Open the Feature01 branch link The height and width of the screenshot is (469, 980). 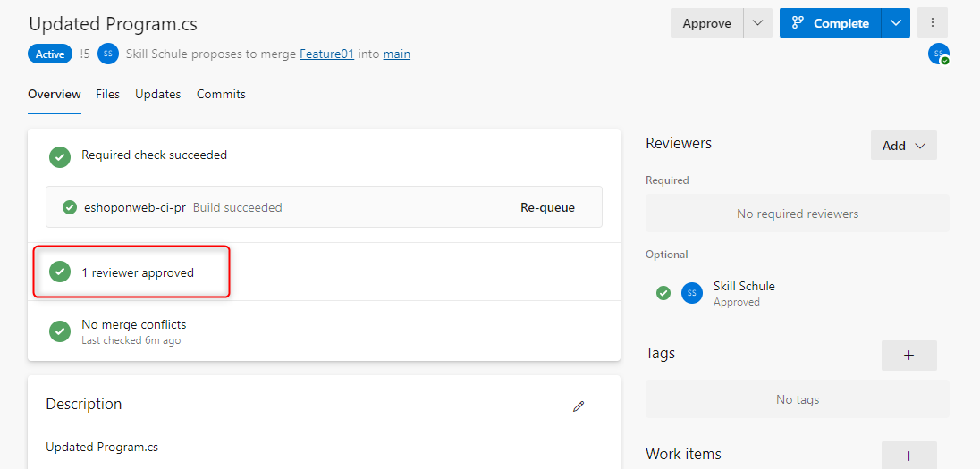[326, 54]
